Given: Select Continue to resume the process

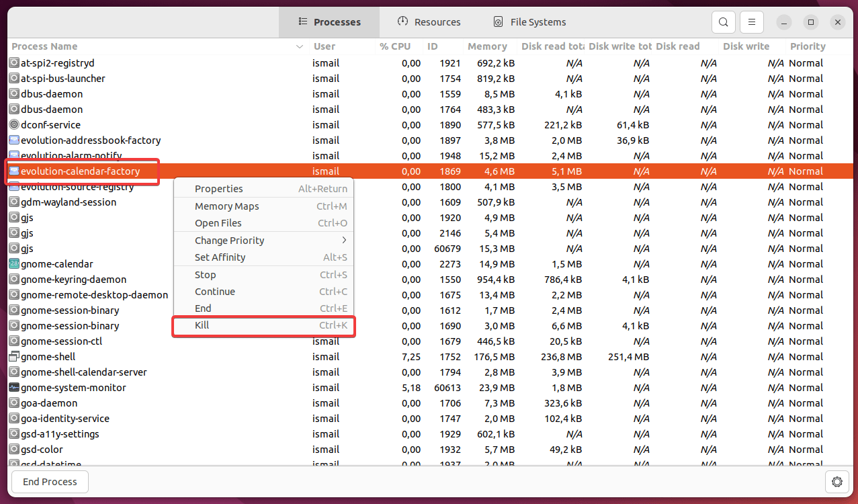Looking at the screenshot, I should pos(263,291).
